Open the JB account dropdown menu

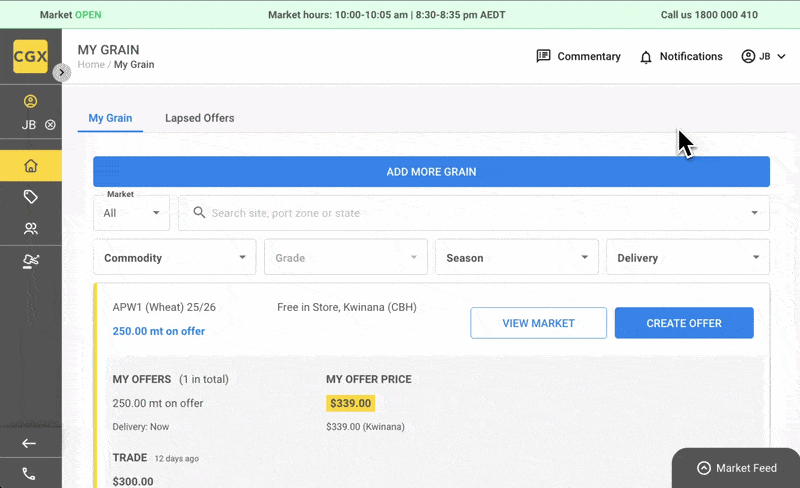click(x=763, y=56)
